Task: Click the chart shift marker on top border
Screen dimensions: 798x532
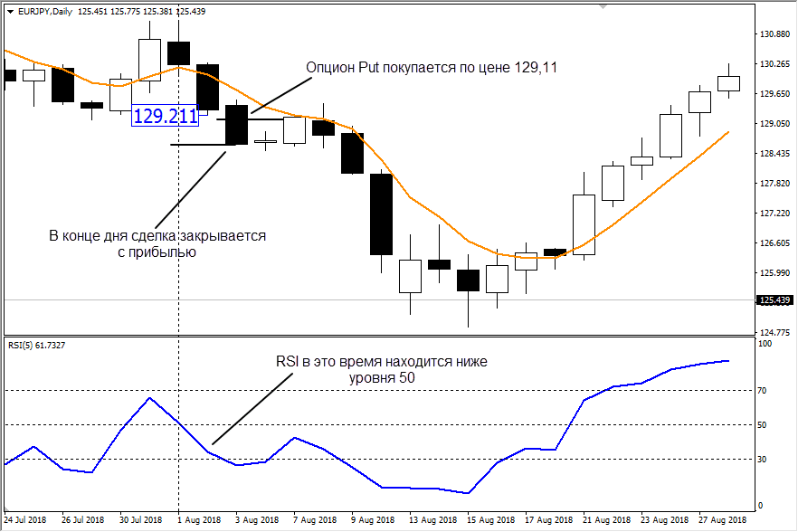Action: click(601, 7)
